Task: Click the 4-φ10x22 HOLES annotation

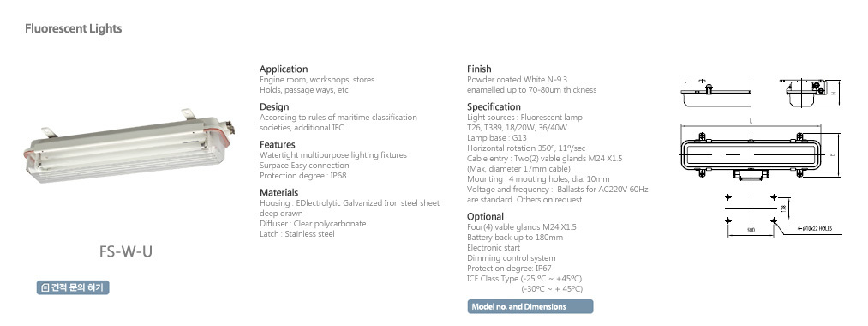Action: pos(814,228)
